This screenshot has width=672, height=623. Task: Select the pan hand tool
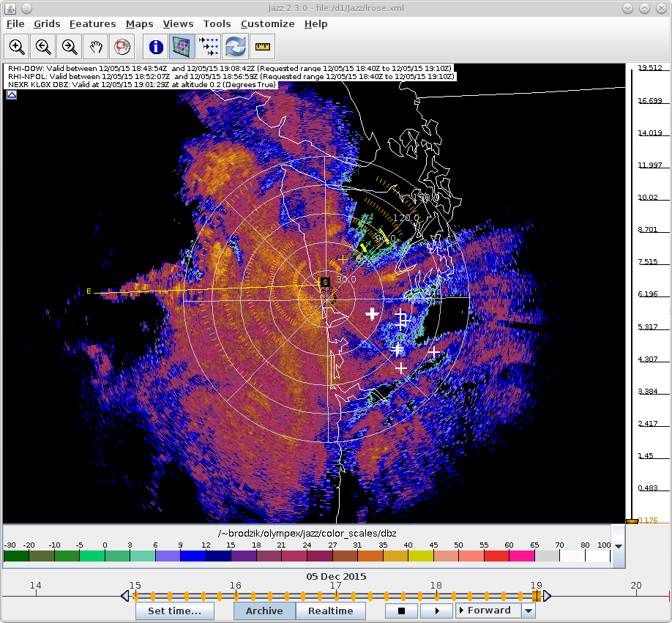click(96, 47)
